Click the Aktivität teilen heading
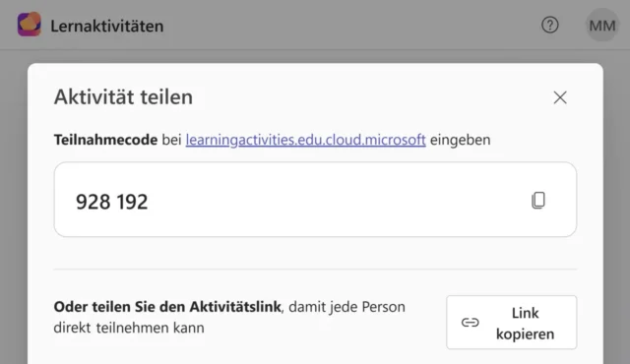The height and width of the screenshot is (364, 630). pyautogui.click(x=123, y=97)
